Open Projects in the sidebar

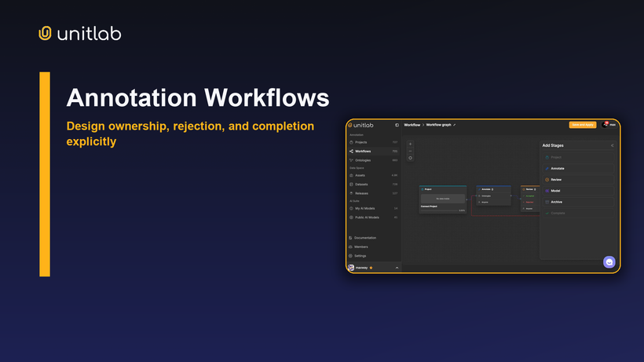(x=373, y=142)
